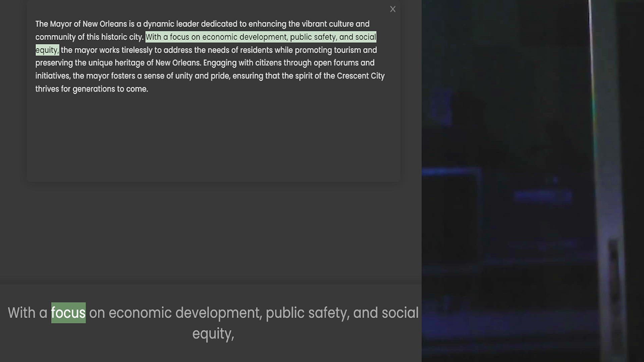Click 'safety,' in the bottom caption

click(x=329, y=313)
